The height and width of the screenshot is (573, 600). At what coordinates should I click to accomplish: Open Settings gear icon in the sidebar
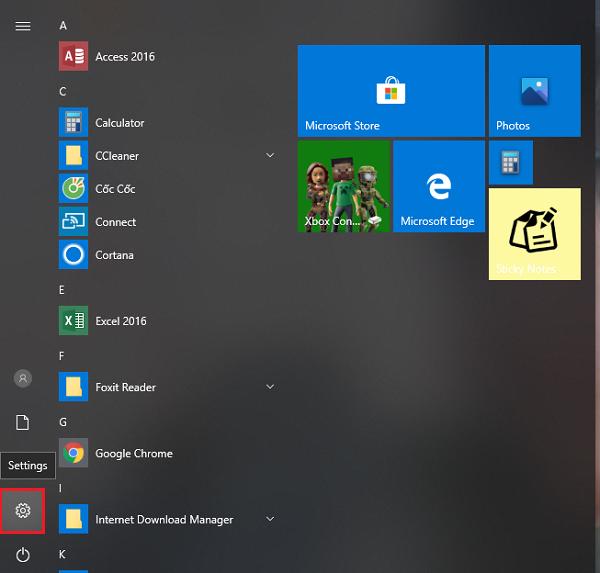click(x=23, y=511)
